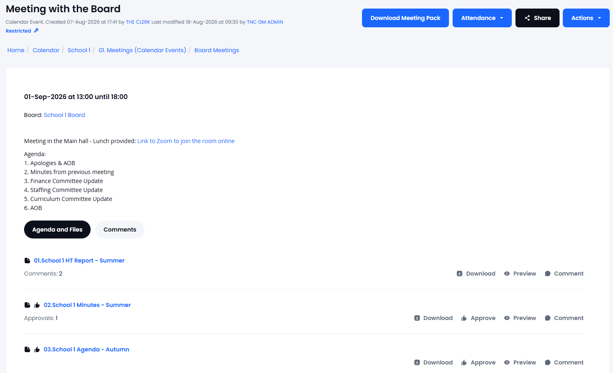613x373 pixels.
Task: Go to Calendar breadcrumb
Action: click(x=46, y=50)
